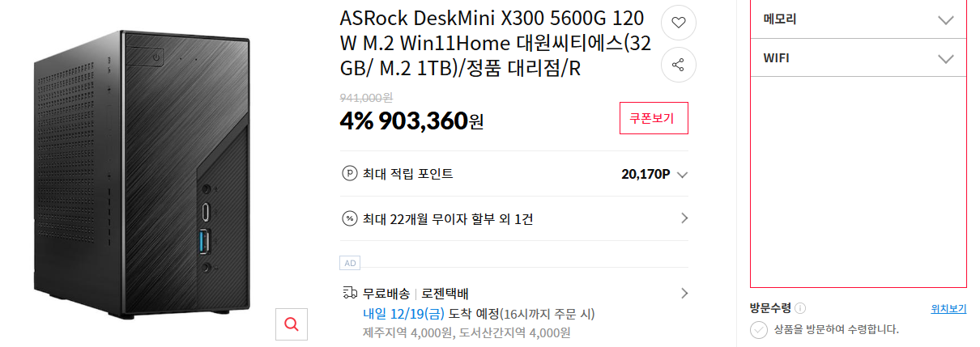Open the interest-free installment details arrow
Screen dimensions: 980x347
coord(684,218)
